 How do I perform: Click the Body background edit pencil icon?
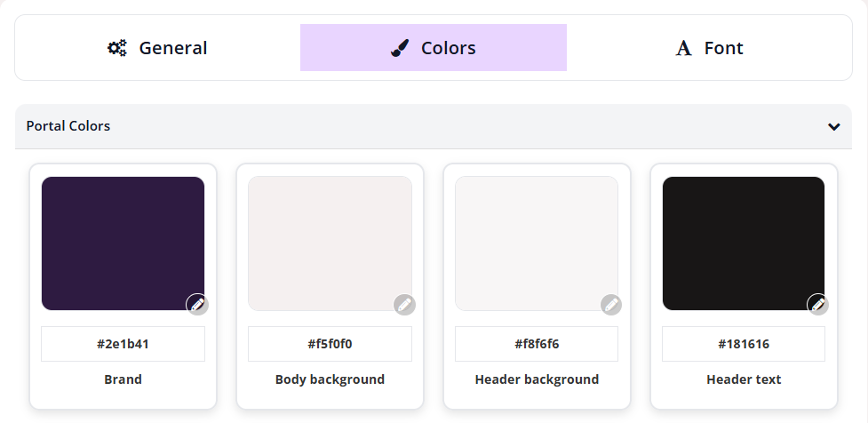[x=404, y=304]
